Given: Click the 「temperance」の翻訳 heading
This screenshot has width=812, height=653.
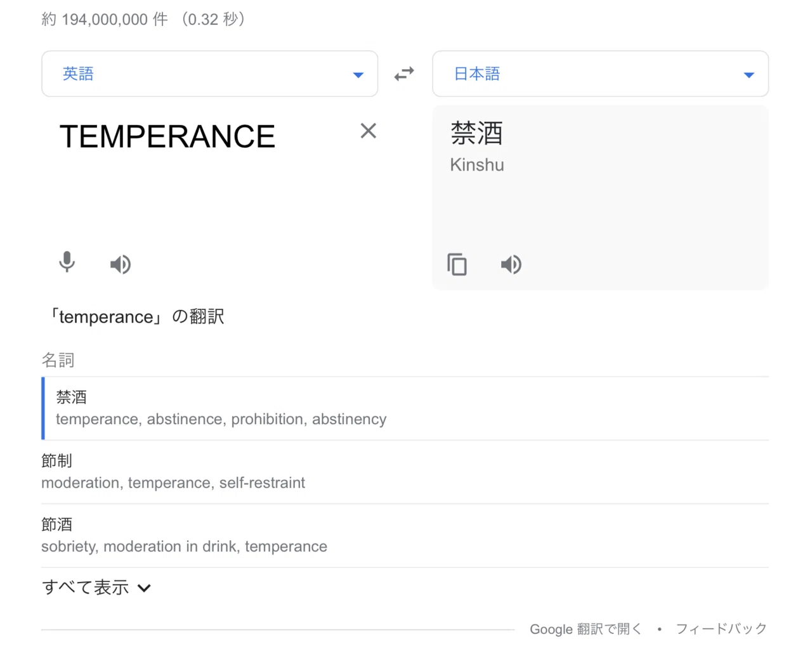Looking at the screenshot, I should pos(136,316).
